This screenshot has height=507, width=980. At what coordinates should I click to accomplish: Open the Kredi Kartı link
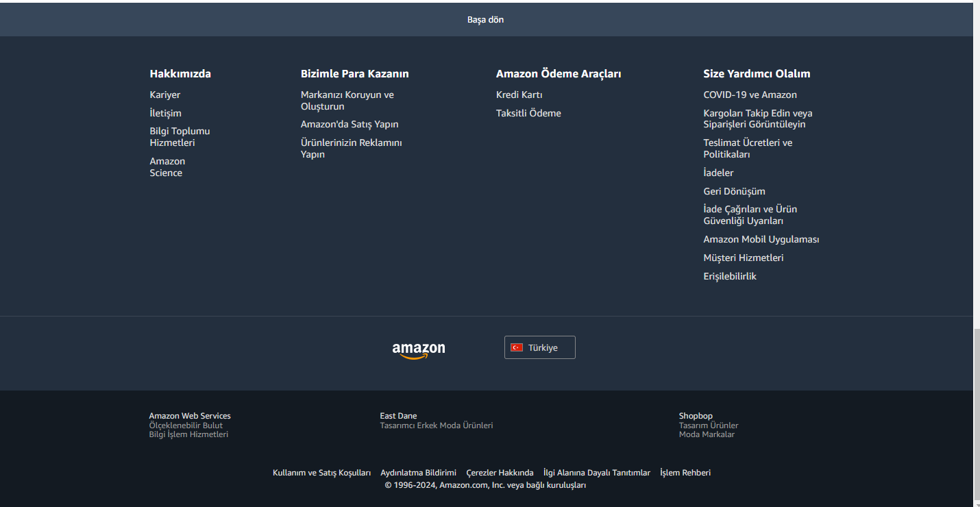519,95
